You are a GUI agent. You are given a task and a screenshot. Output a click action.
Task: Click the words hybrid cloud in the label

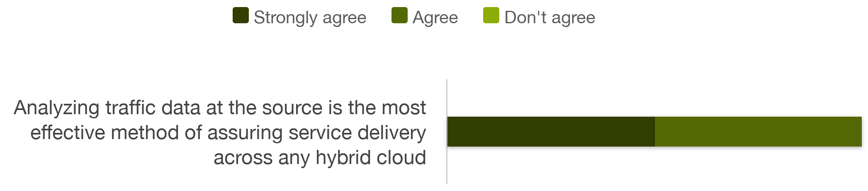(371, 158)
